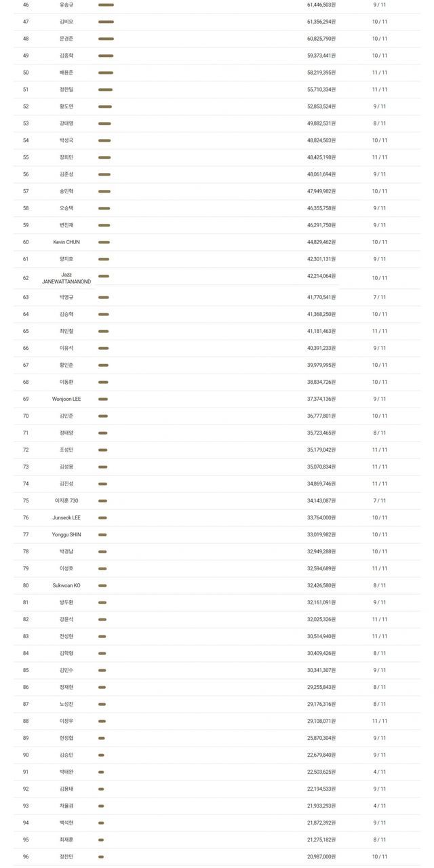The width and height of the screenshot is (434, 868).
Task: Click rank number 75 in the list
Action: tap(26, 500)
